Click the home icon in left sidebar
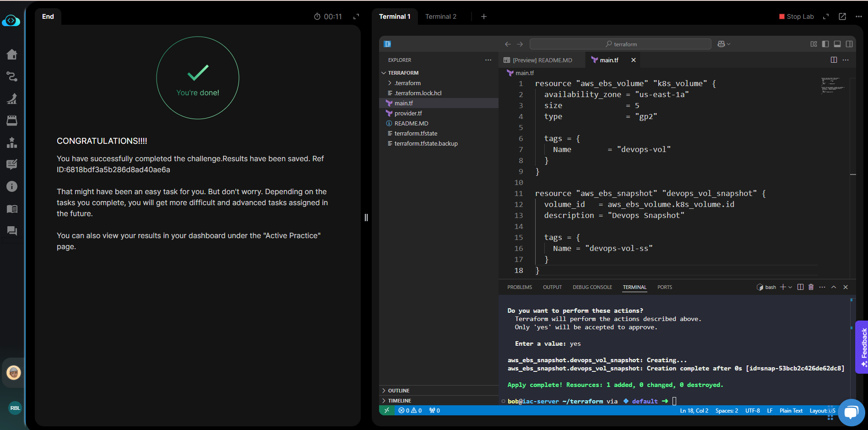Screen dimensions: 868x430 pos(12,54)
